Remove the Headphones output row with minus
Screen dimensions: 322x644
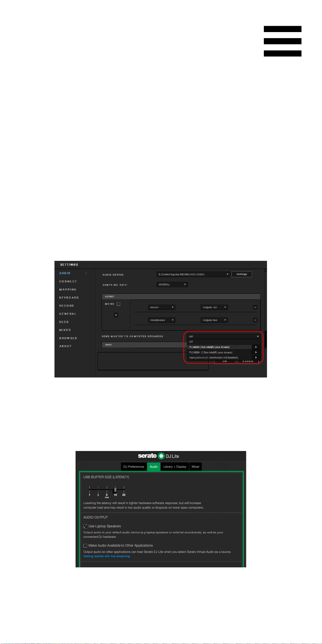click(x=255, y=320)
